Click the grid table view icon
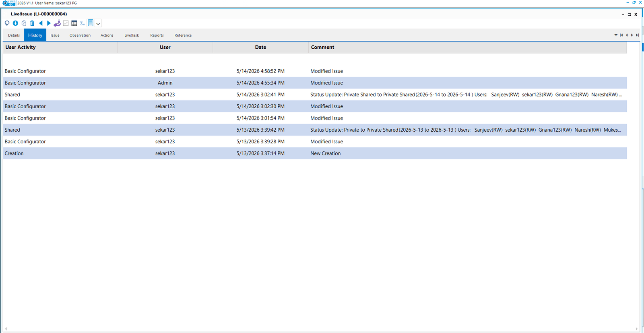The image size is (644, 333). [x=74, y=23]
